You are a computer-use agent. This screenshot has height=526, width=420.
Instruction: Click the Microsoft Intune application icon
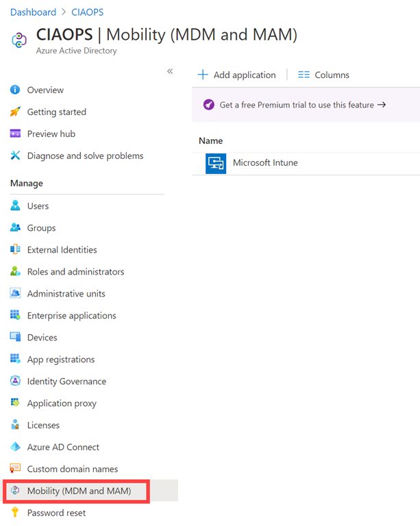[x=216, y=163]
